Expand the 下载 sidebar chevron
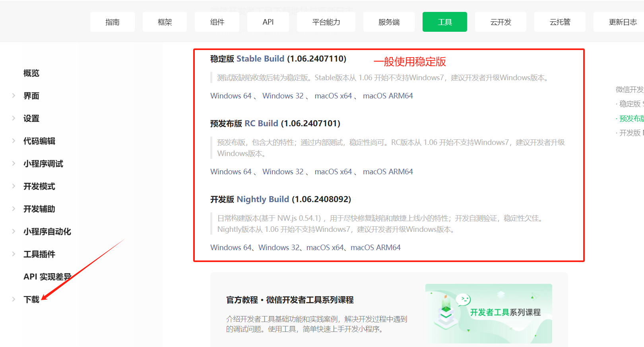This screenshot has width=644, height=347. coord(14,299)
